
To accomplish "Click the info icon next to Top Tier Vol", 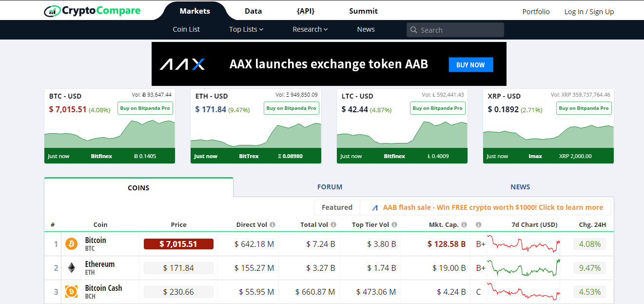I will coord(394,225).
